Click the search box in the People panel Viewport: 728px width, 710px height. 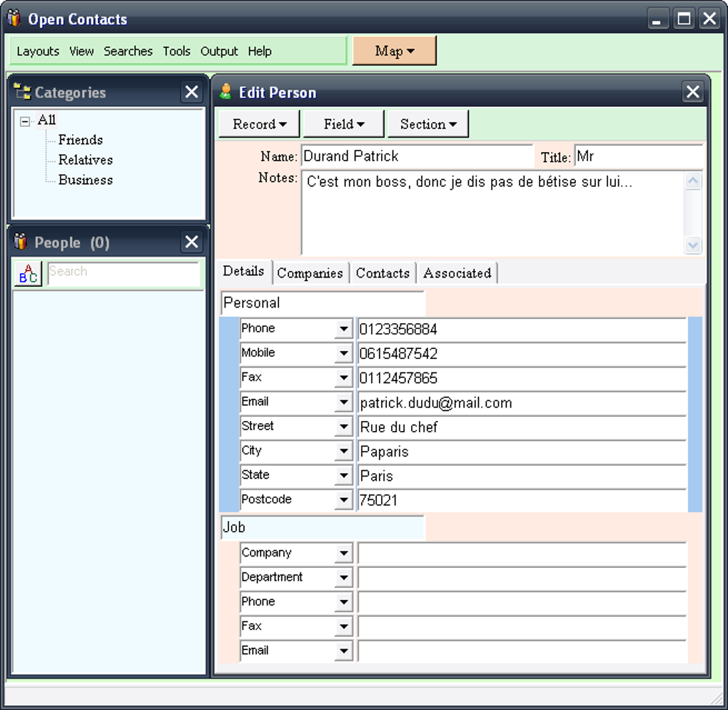[123, 272]
